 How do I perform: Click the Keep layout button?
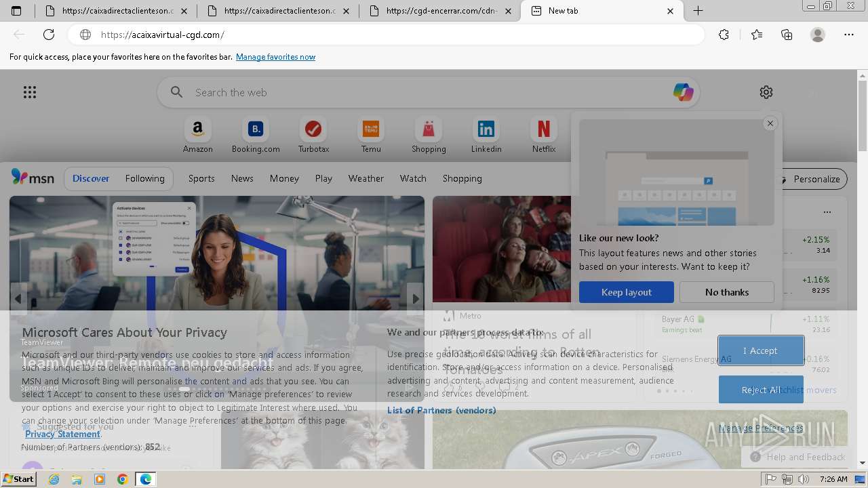(x=627, y=292)
